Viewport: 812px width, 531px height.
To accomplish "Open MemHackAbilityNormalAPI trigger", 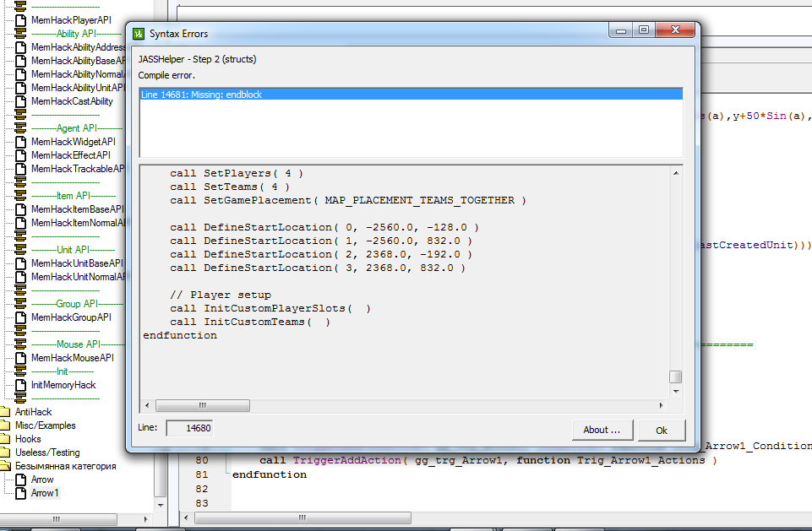I will tap(78, 74).
